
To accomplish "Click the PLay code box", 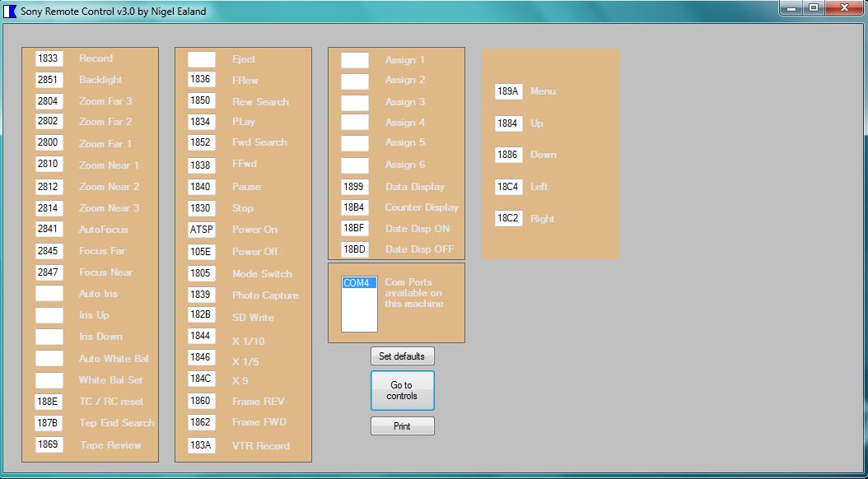I will [x=202, y=122].
